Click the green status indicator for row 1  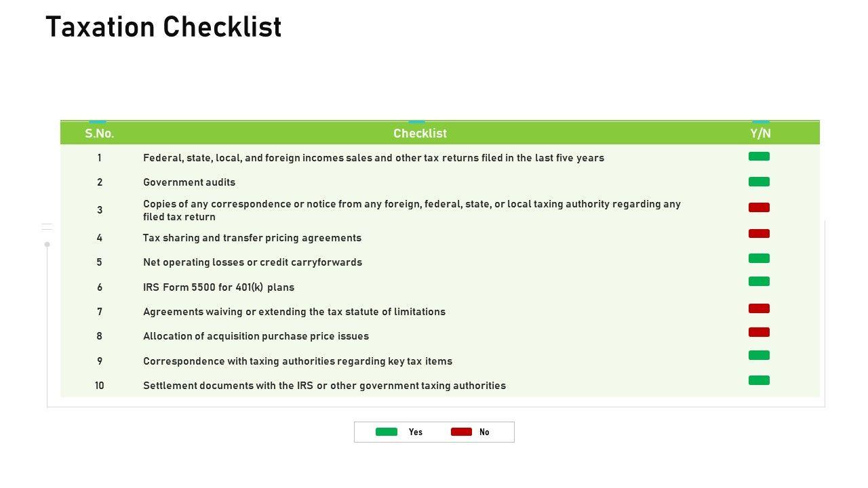coord(759,157)
